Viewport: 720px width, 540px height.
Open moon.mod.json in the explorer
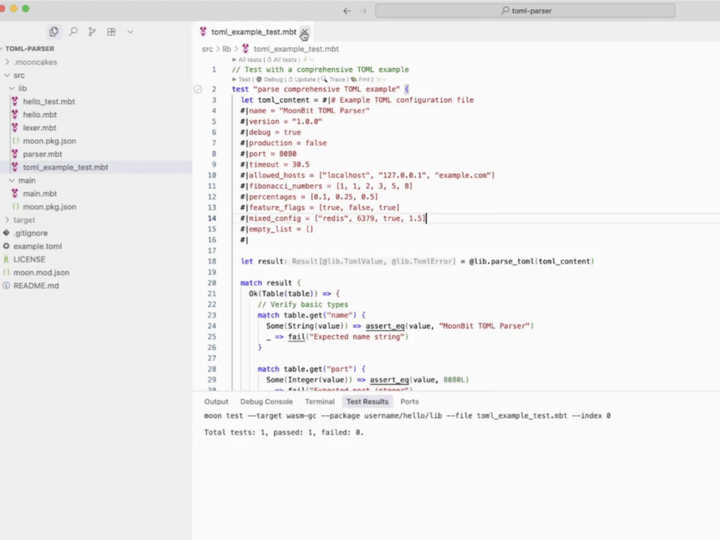(x=41, y=273)
